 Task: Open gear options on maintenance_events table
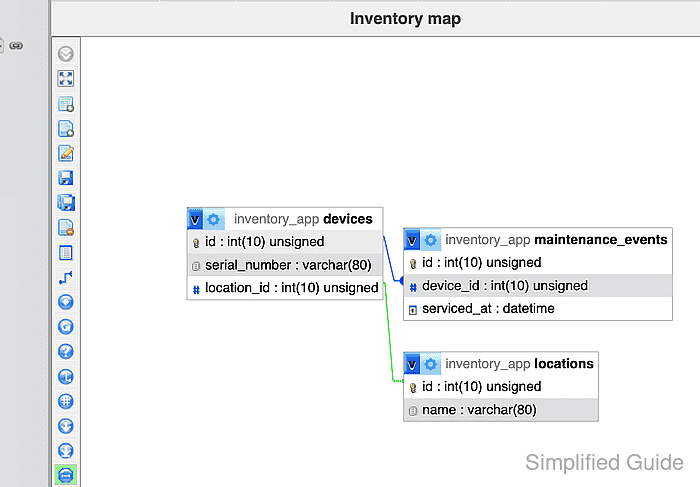click(x=431, y=240)
